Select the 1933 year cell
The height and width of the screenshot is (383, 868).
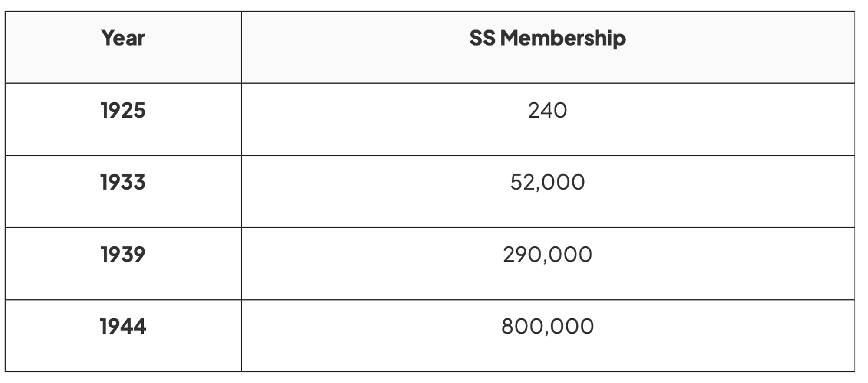(123, 182)
